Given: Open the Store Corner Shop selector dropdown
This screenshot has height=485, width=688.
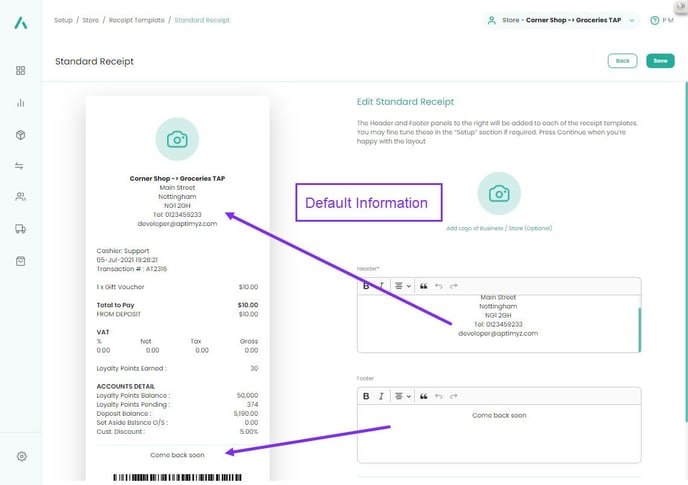Looking at the screenshot, I should coord(562,20).
